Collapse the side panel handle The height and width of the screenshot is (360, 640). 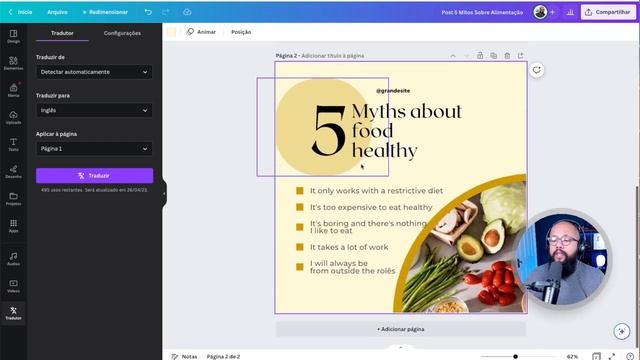coord(164,193)
